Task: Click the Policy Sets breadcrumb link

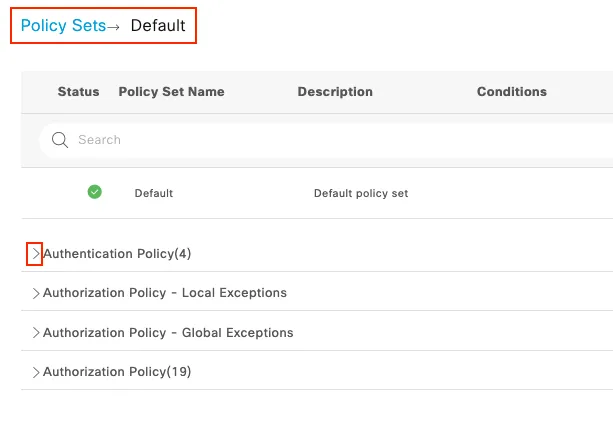Action: pyautogui.click(x=63, y=26)
